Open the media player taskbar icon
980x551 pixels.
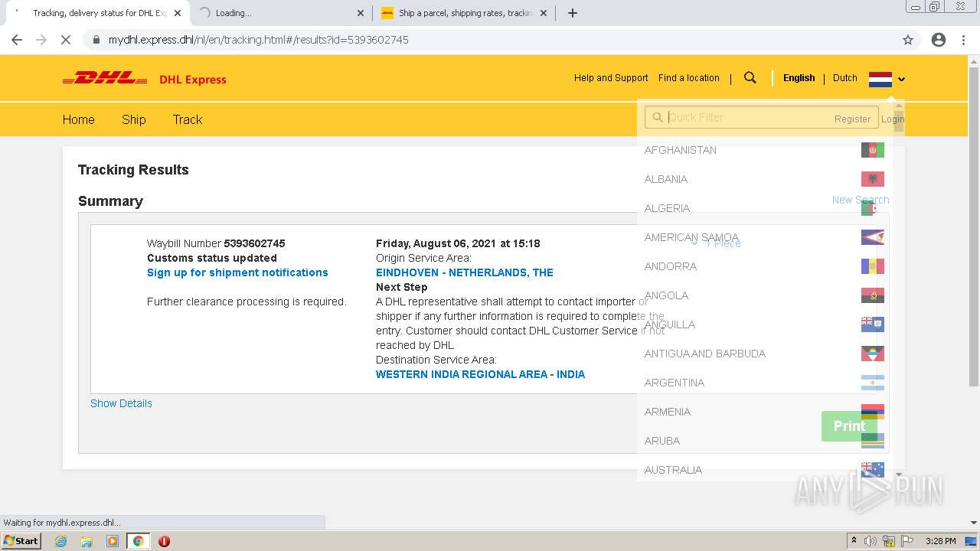point(113,541)
